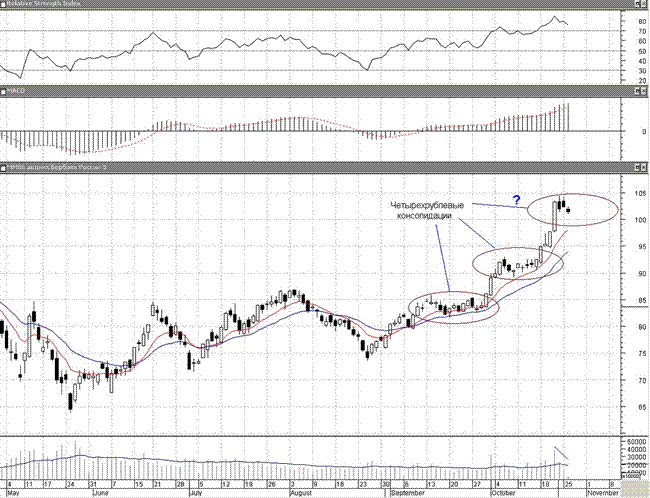Click the November month label on date axis
The width and height of the screenshot is (650, 498).
click(602, 493)
